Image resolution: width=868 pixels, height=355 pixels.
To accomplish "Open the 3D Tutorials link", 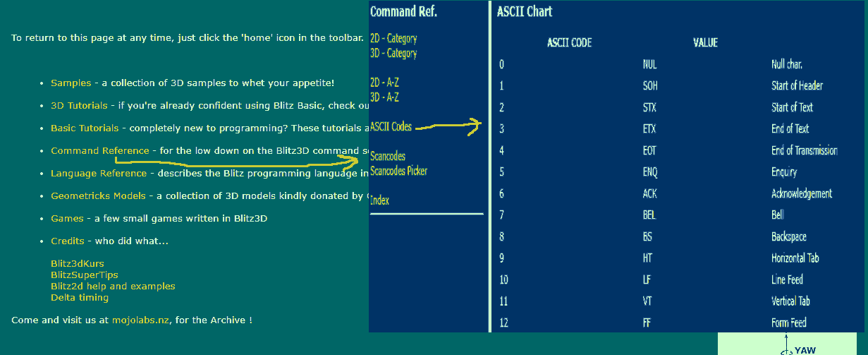I will pyautogui.click(x=79, y=106).
